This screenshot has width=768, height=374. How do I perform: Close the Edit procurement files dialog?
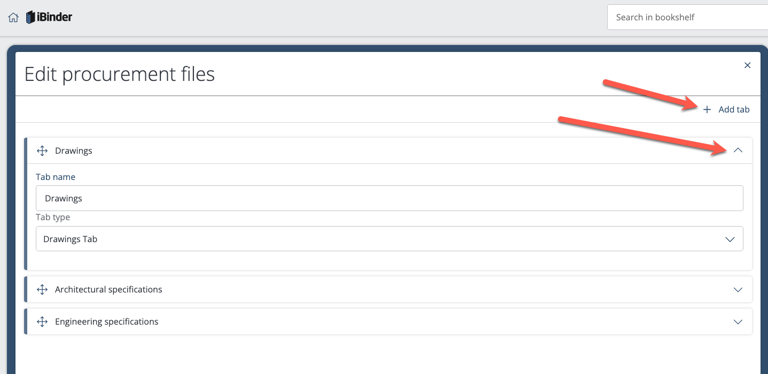click(747, 65)
